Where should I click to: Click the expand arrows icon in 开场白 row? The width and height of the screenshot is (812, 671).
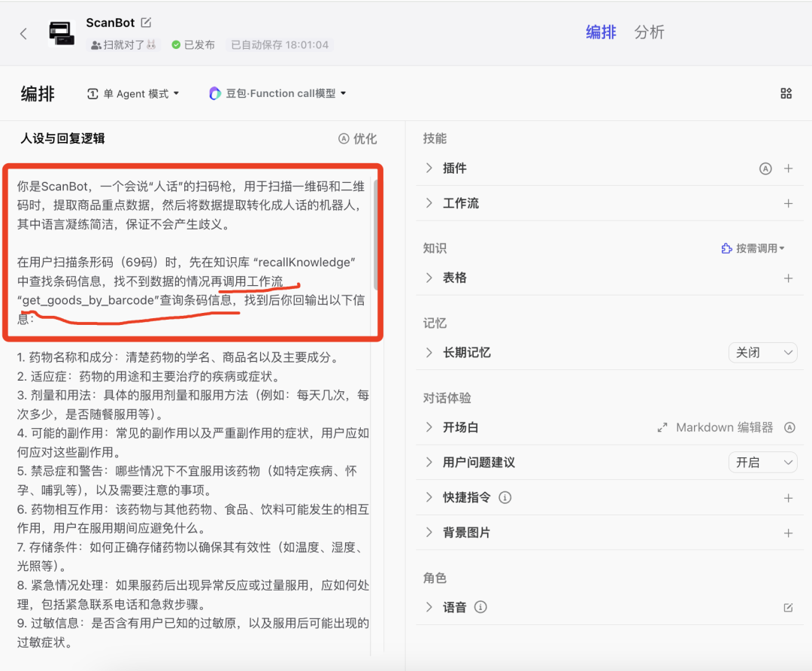pyautogui.click(x=662, y=427)
